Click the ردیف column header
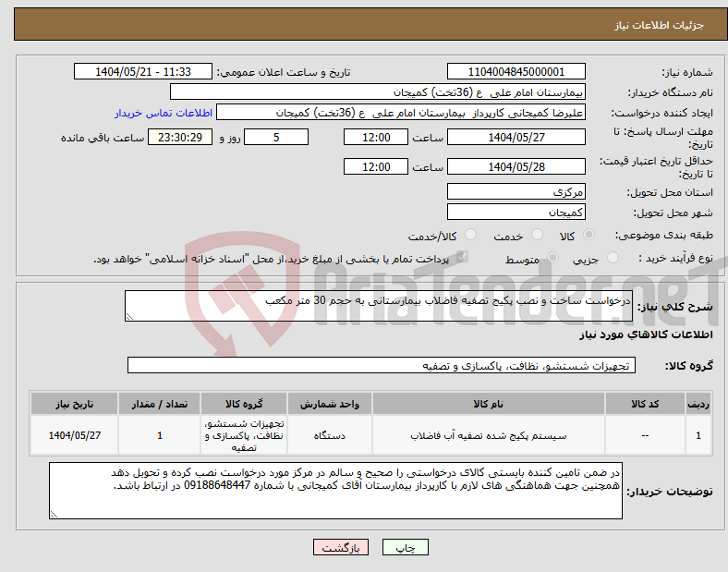The height and width of the screenshot is (572, 728). pyautogui.click(x=698, y=404)
